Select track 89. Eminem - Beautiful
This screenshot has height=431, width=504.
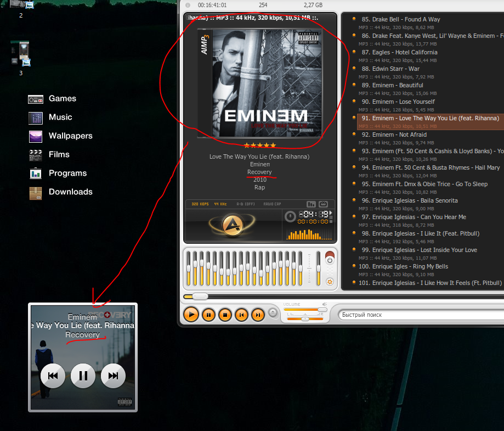coord(430,88)
